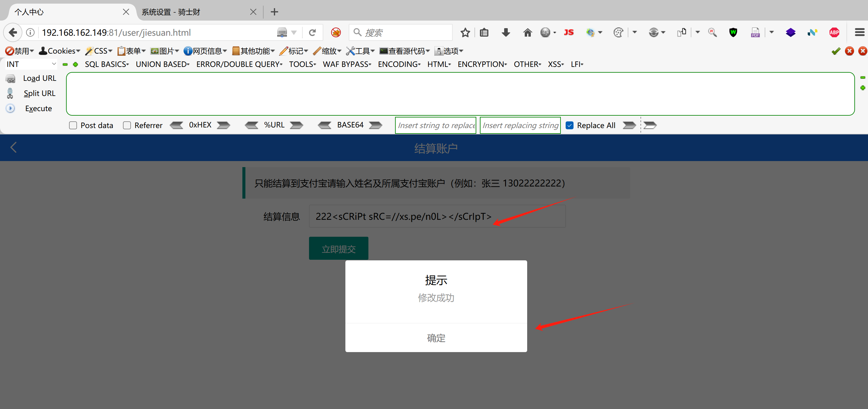Open the XSS menu in HackBar
The height and width of the screenshot is (409, 868).
(555, 64)
